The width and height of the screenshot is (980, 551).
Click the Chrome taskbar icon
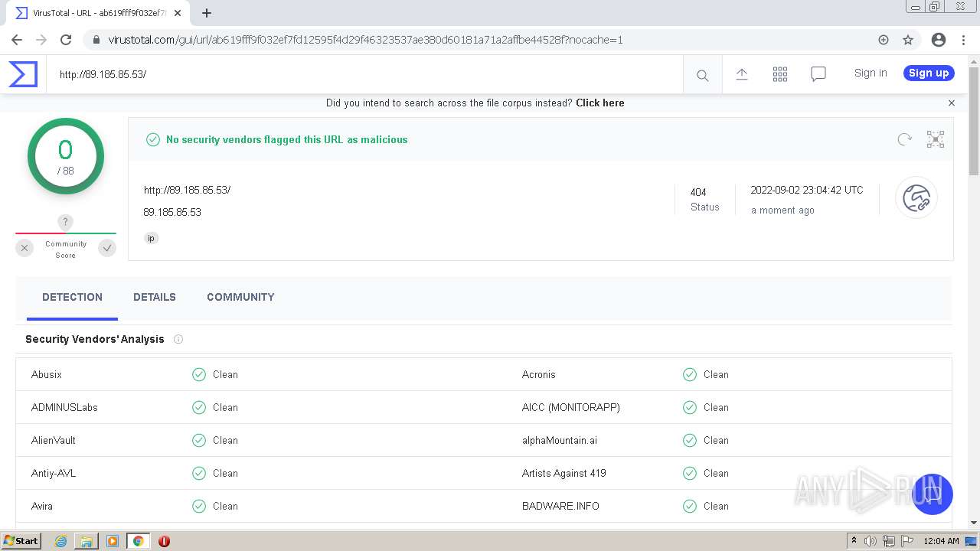138,541
